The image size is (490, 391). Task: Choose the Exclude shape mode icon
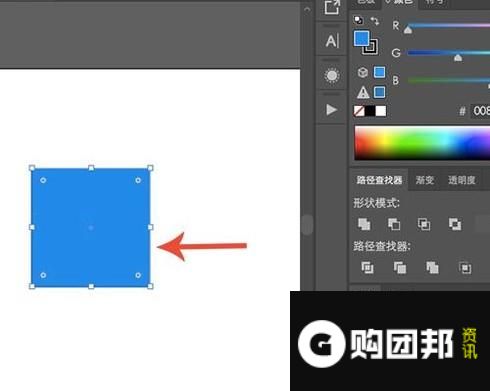pos(455,224)
